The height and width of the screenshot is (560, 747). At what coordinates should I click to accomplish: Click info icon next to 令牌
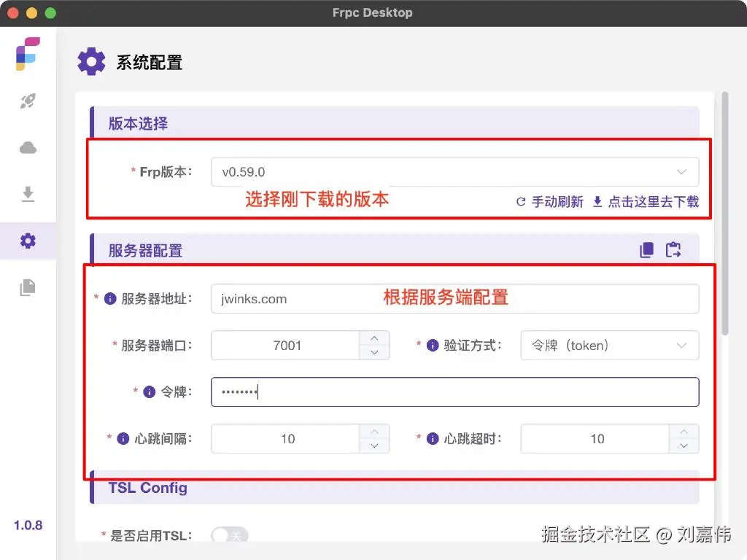tap(149, 392)
